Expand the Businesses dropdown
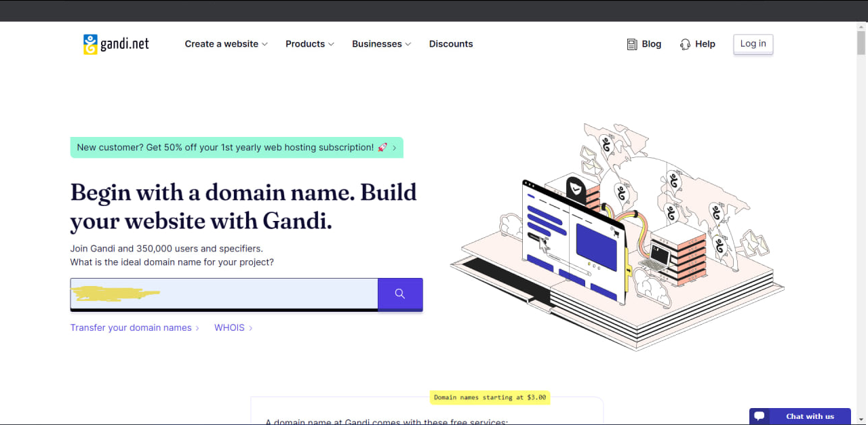 382,44
